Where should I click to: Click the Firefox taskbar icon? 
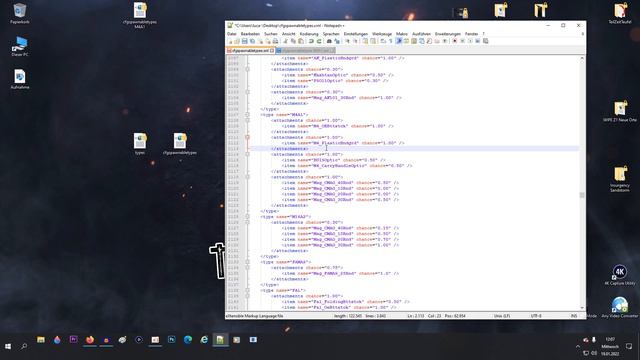(90, 340)
